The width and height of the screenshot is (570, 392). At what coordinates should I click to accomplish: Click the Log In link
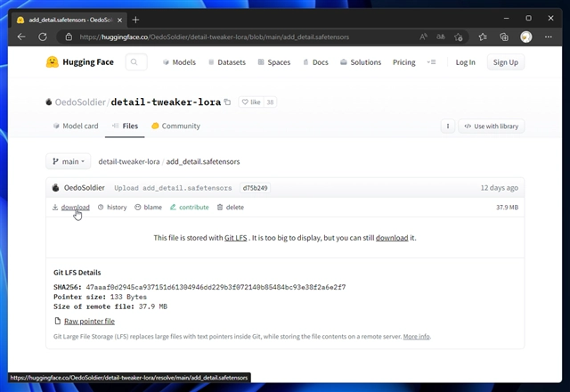(x=465, y=62)
